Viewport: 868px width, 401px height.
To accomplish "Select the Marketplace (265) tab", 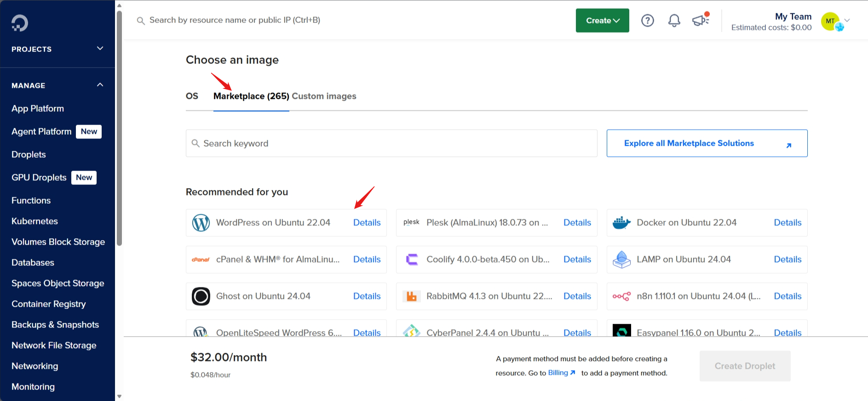I will (x=251, y=96).
